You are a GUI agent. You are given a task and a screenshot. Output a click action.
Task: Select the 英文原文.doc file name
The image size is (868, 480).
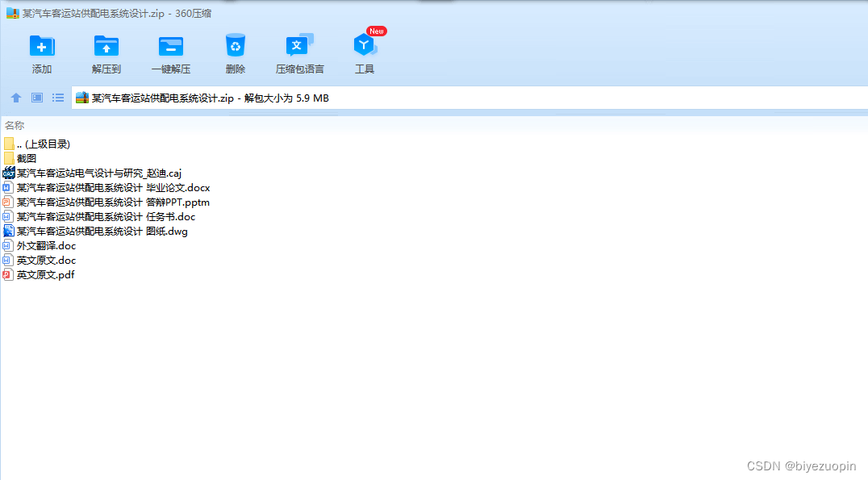click(46, 260)
